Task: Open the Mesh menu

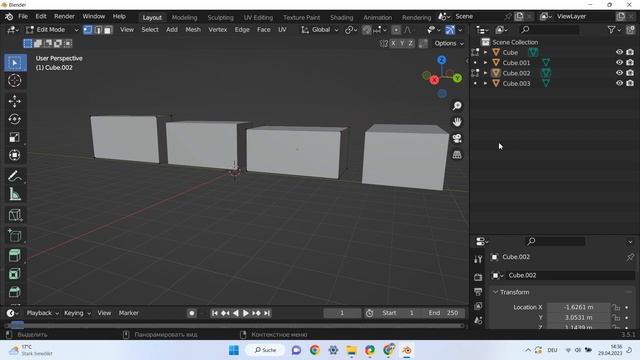Action: pos(193,30)
